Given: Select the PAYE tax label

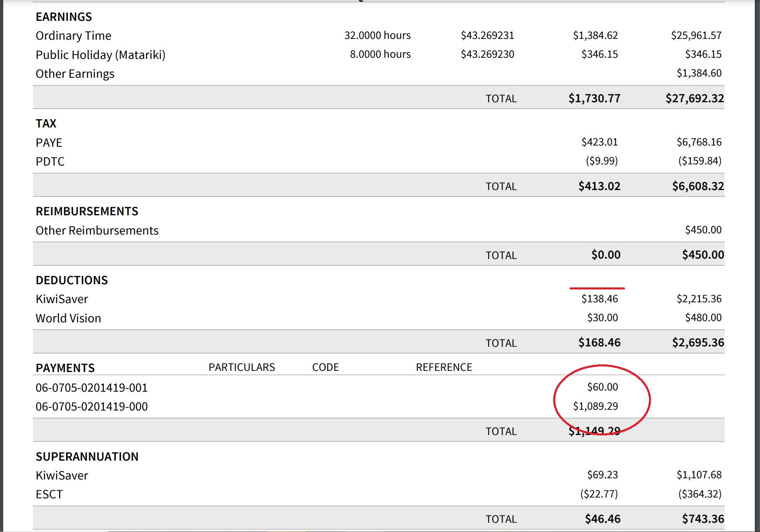Looking at the screenshot, I should [x=49, y=143].
